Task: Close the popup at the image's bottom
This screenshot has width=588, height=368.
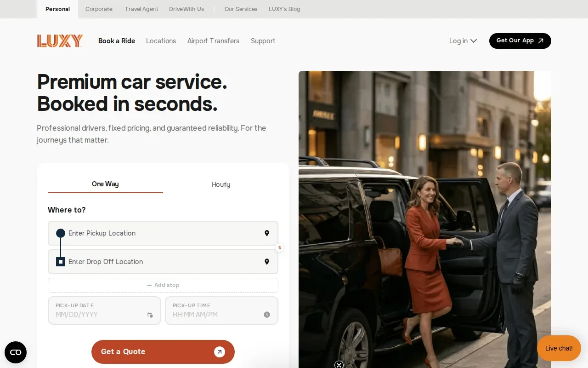Action: point(339,365)
